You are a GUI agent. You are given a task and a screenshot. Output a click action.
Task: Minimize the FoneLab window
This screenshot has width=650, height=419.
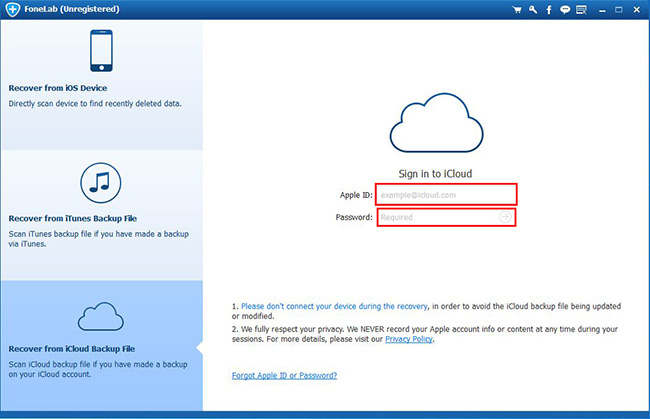click(602, 11)
